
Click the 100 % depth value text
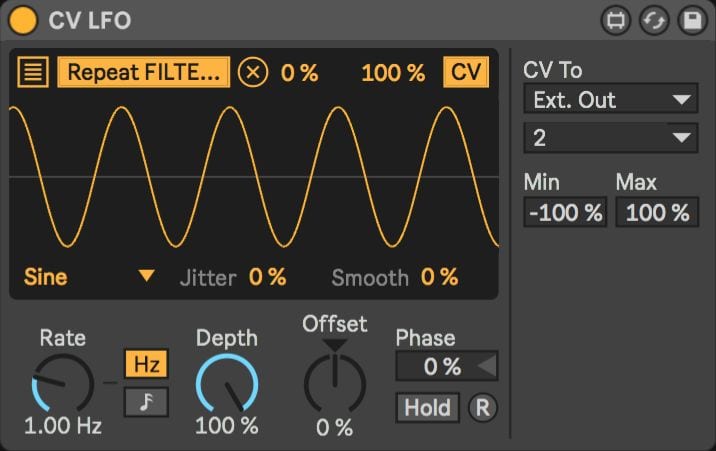click(227, 425)
